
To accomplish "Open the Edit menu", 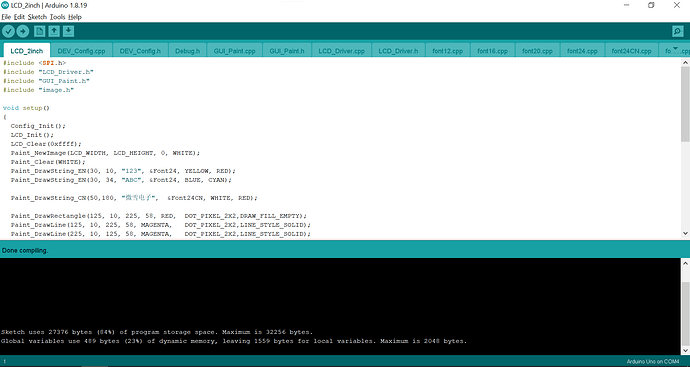I will 19,17.
